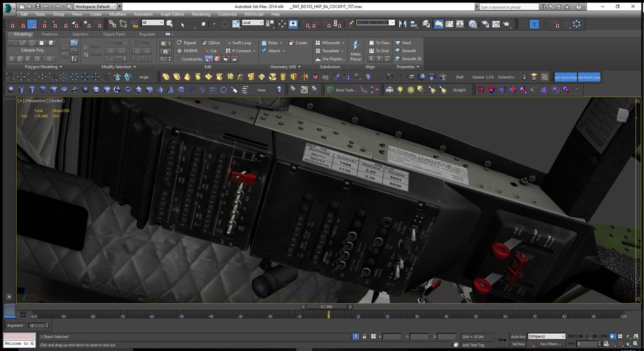Toggle Auto Key animation mode
Image resolution: width=644 pixels, height=351 pixels.
click(518, 337)
